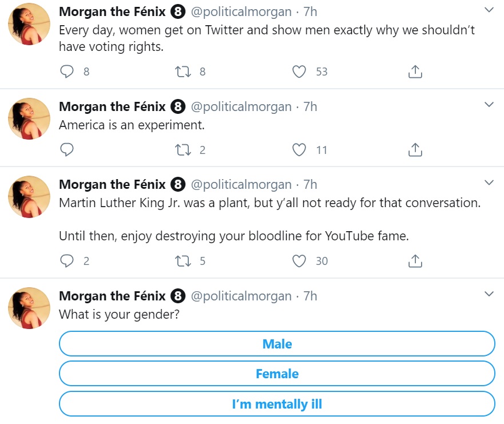The height and width of the screenshot is (424, 504).
Task: Share the Martin Luther King Jr. tweet
Action: point(415,261)
